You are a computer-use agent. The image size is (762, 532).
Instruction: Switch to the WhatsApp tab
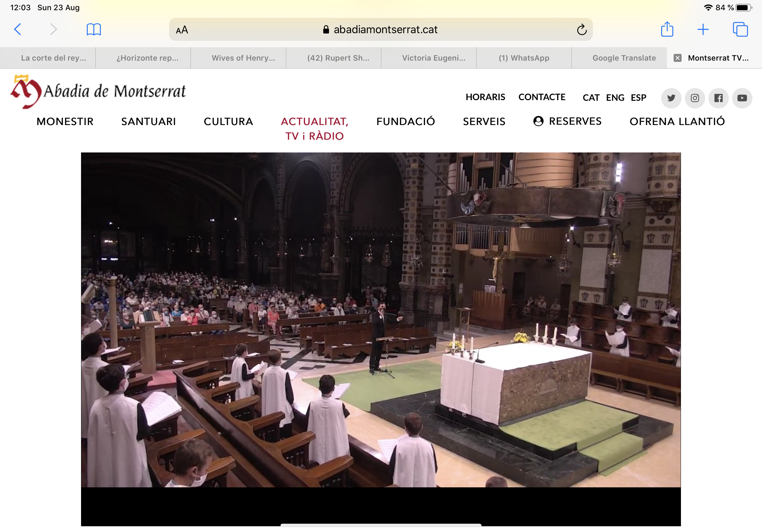(x=524, y=58)
